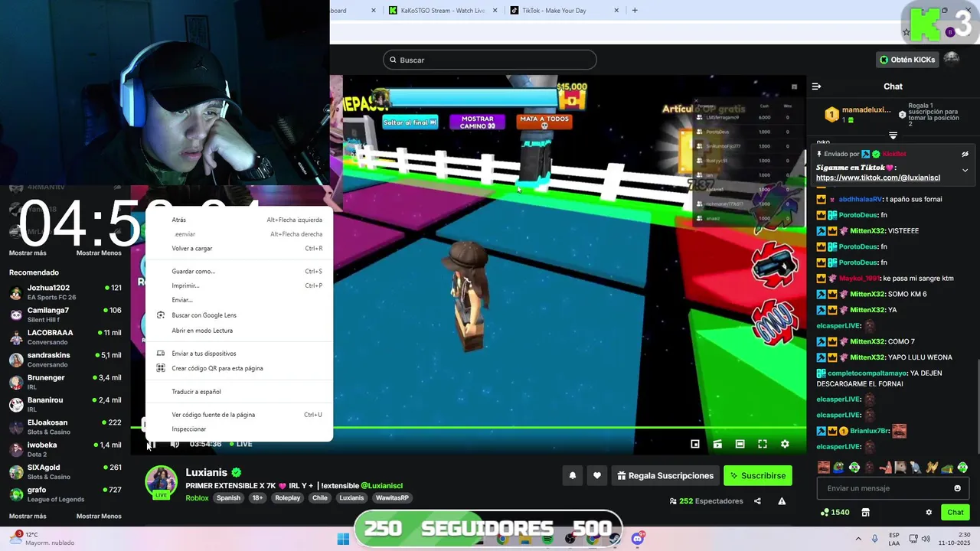Image resolution: width=980 pixels, height=551 pixels.
Task: Open the emoji picker in message box
Action: (x=957, y=488)
